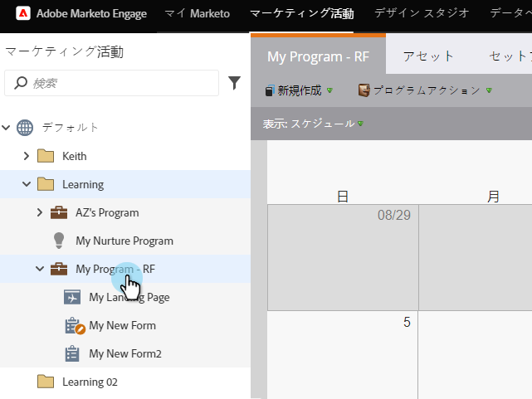Click the globe icon beside デフォルト
532x399 pixels.
click(25, 128)
